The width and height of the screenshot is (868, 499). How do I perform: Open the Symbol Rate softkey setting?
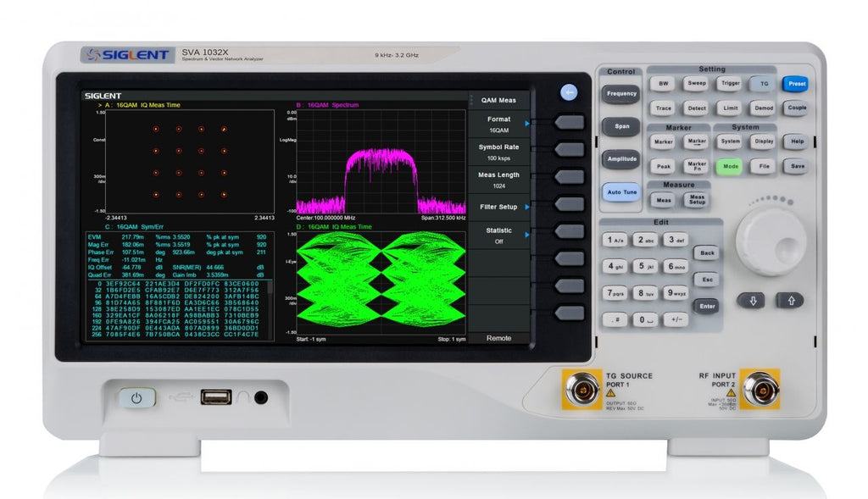click(499, 152)
